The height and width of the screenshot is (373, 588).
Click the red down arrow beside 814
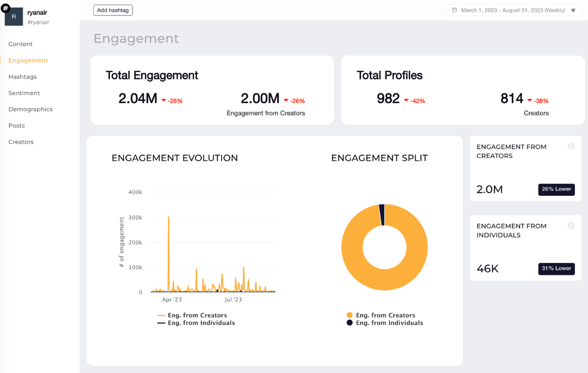[x=530, y=101]
